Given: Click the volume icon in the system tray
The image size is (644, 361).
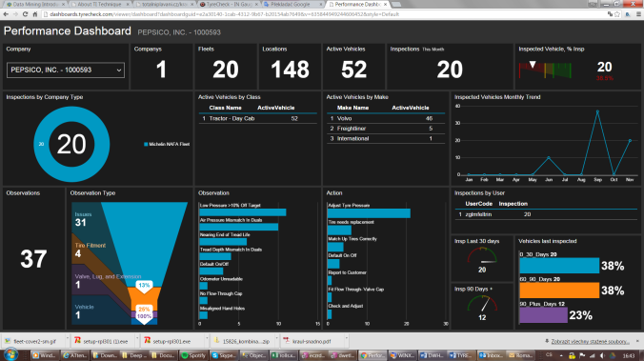Looking at the screenshot, I should click(602, 355).
